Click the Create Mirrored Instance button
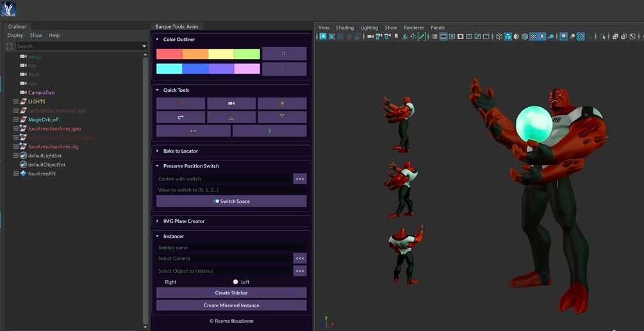This screenshot has width=644, height=331. click(x=231, y=305)
